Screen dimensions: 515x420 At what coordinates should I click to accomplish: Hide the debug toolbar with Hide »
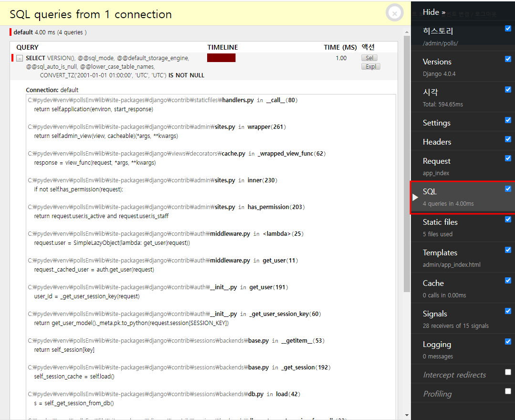434,12
